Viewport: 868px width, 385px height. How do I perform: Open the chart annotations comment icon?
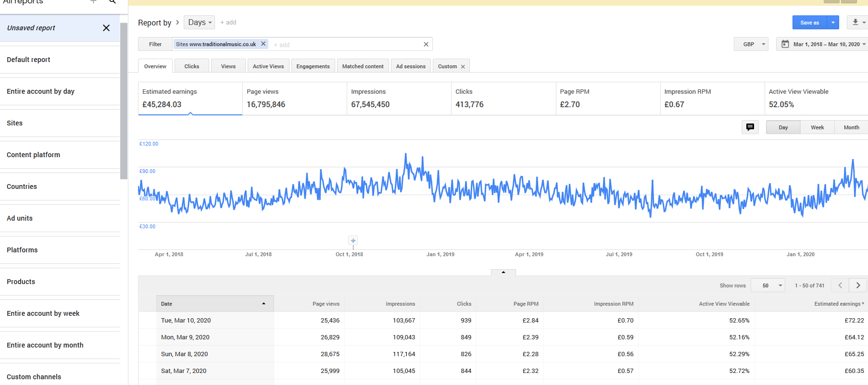click(x=750, y=127)
